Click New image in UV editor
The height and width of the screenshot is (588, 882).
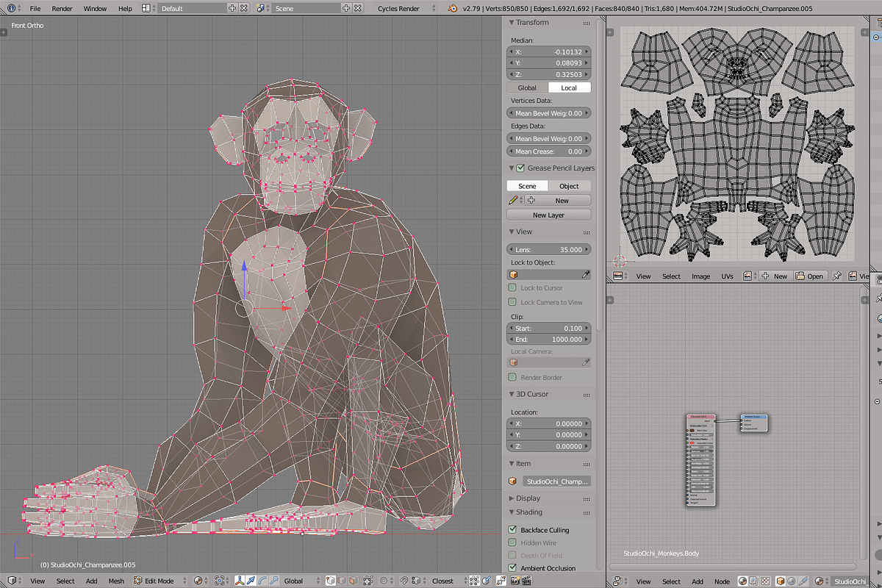(x=775, y=276)
